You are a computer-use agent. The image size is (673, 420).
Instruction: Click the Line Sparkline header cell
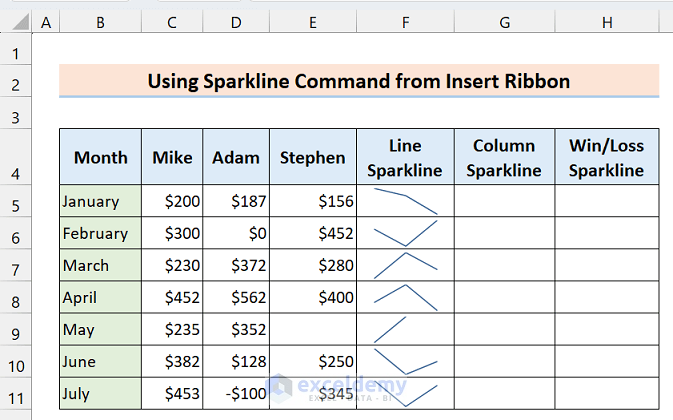coord(405,157)
